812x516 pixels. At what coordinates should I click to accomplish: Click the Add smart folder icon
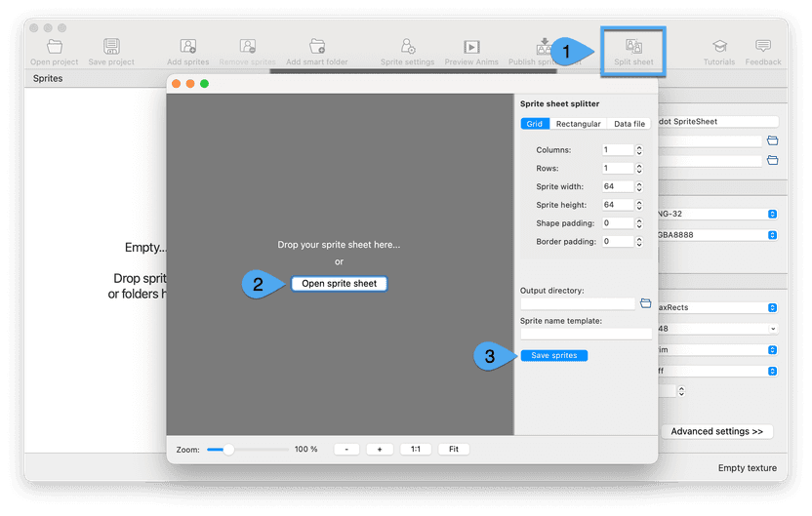click(x=316, y=49)
